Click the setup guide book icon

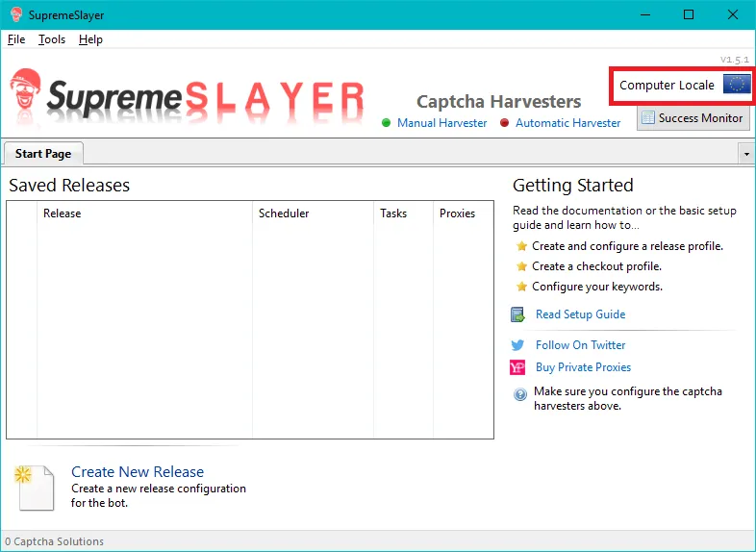tap(517, 314)
